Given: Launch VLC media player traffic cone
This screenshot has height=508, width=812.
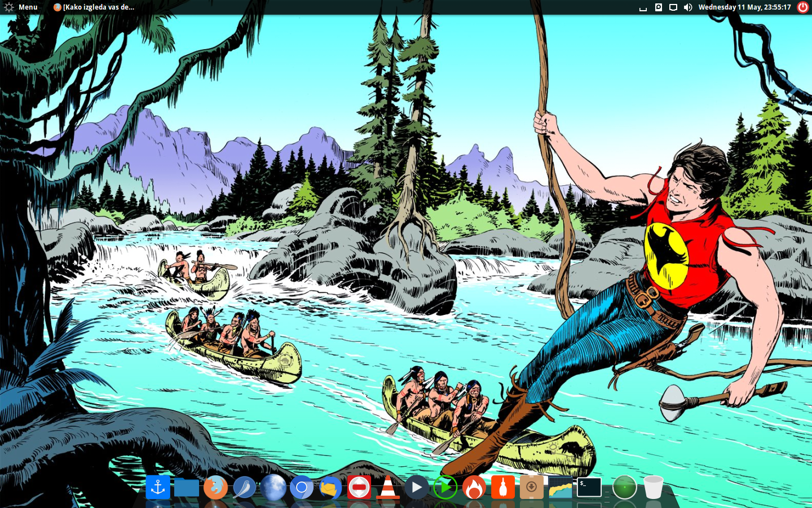Looking at the screenshot, I should point(388,488).
